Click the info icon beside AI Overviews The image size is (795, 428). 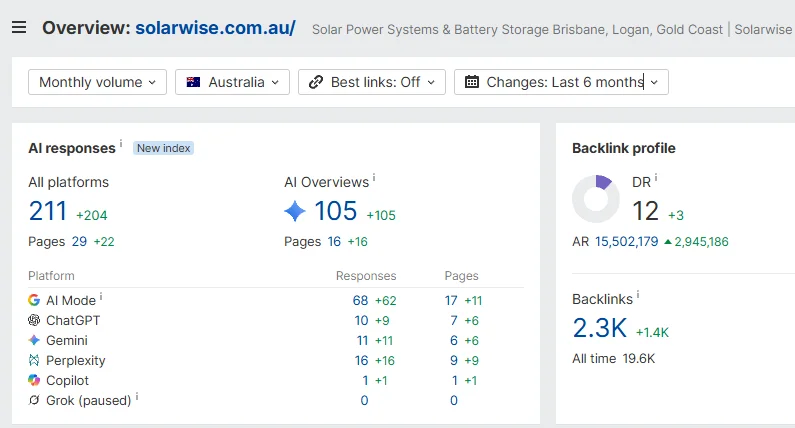point(374,177)
